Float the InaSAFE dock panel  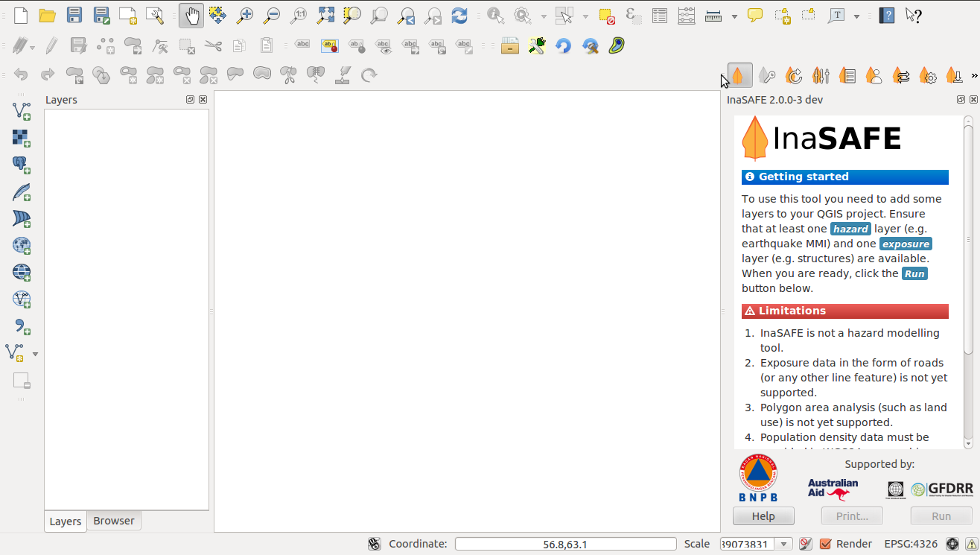click(x=961, y=100)
